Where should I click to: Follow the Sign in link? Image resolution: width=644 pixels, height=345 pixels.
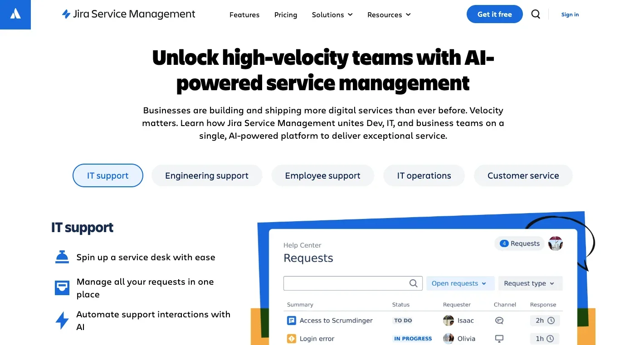(570, 15)
